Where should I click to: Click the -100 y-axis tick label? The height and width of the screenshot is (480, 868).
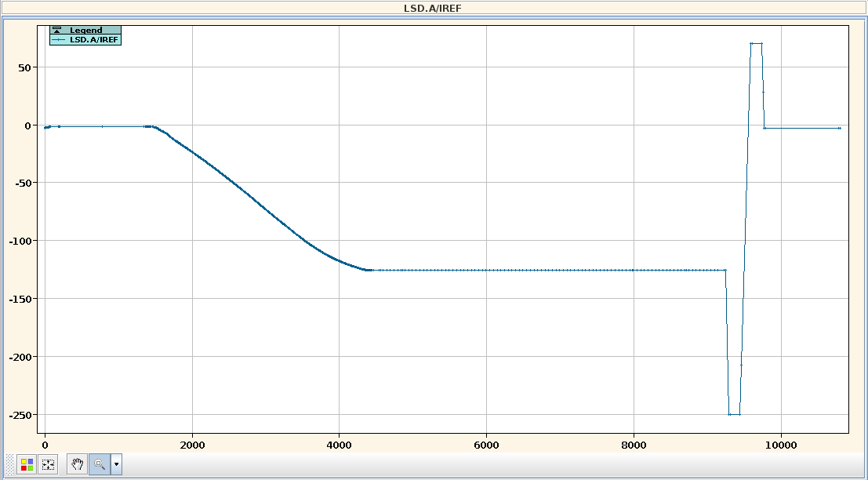point(19,241)
